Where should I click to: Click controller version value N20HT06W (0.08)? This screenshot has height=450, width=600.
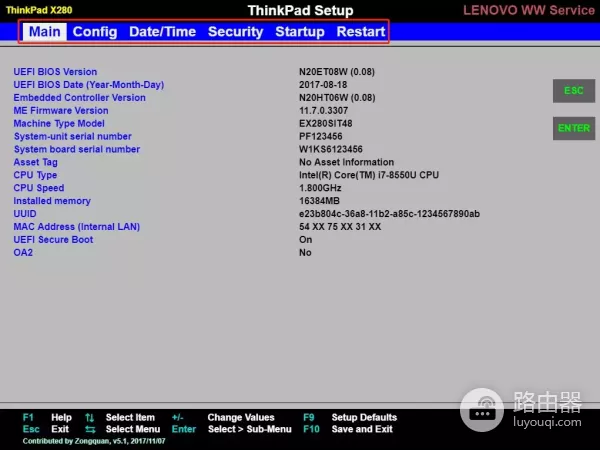(x=337, y=98)
